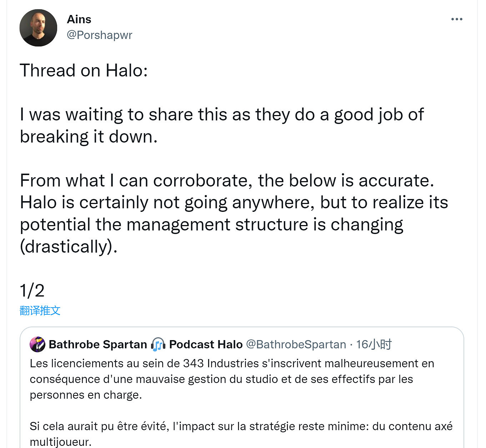This screenshot has height=448, width=486.
Task: Click the word "multijoueur." in quoted tweet
Action: tap(61, 442)
